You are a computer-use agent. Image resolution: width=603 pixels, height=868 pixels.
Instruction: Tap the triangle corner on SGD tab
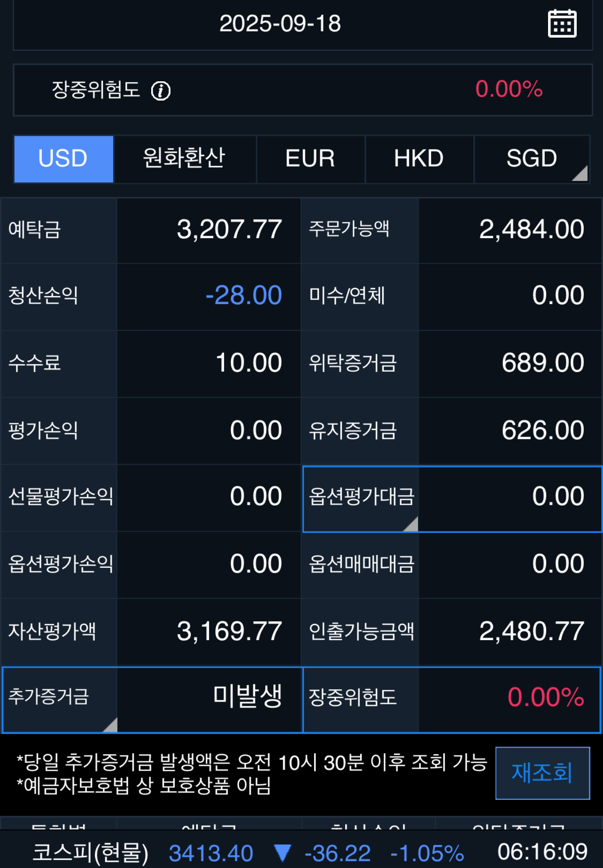point(580,173)
